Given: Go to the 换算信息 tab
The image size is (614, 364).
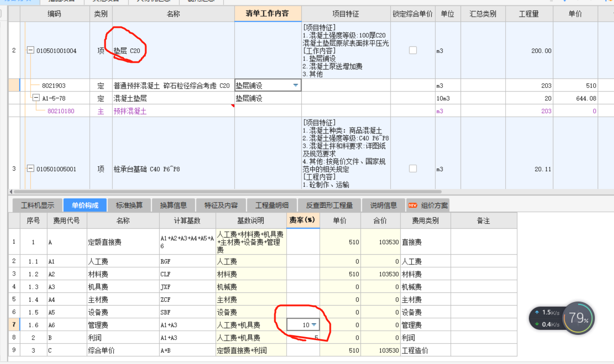Looking at the screenshot, I should point(173,205).
